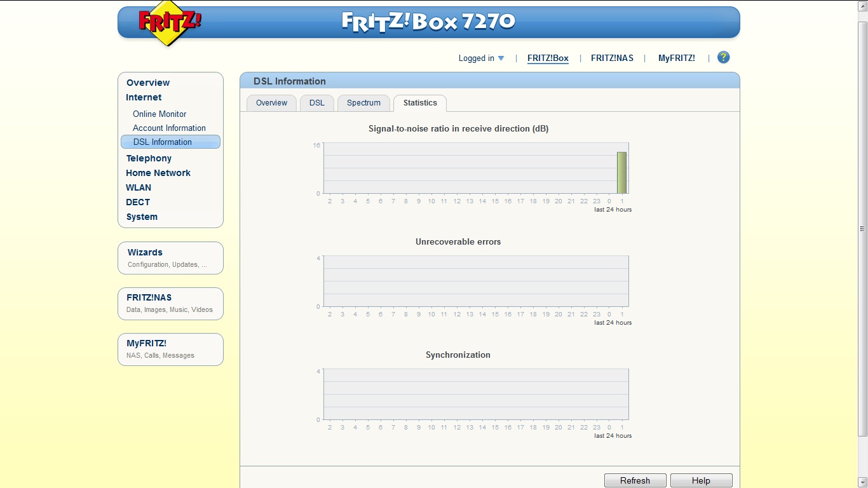Click the 'Synchronization' chart heading

click(x=458, y=355)
